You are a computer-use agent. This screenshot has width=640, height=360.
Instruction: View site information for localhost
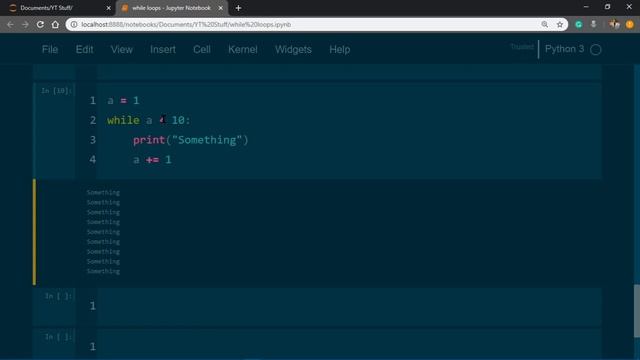pos(74,24)
